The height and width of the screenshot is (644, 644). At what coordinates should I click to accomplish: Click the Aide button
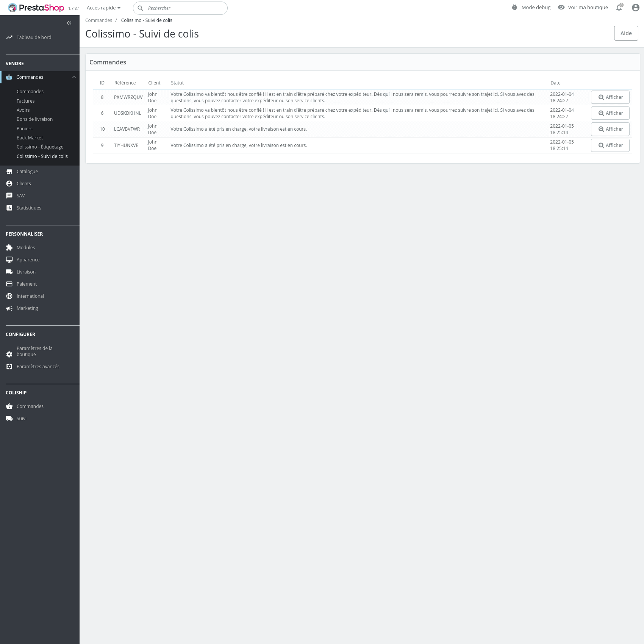tap(626, 33)
